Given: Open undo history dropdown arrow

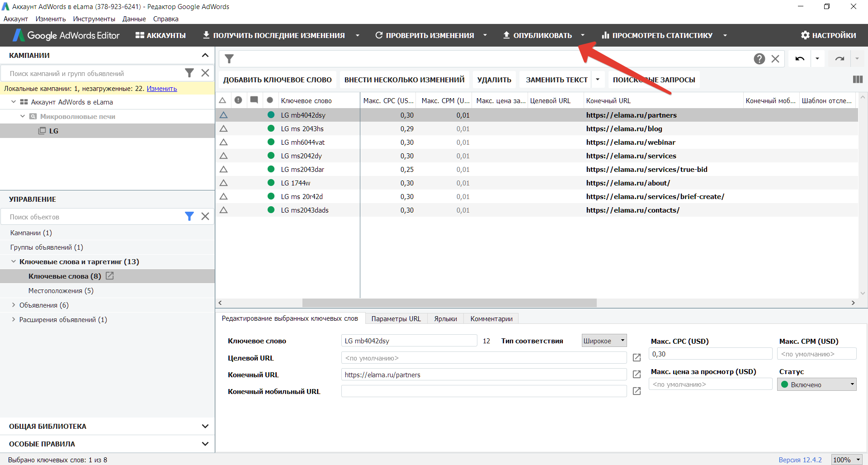Looking at the screenshot, I should click(x=817, y=59).
